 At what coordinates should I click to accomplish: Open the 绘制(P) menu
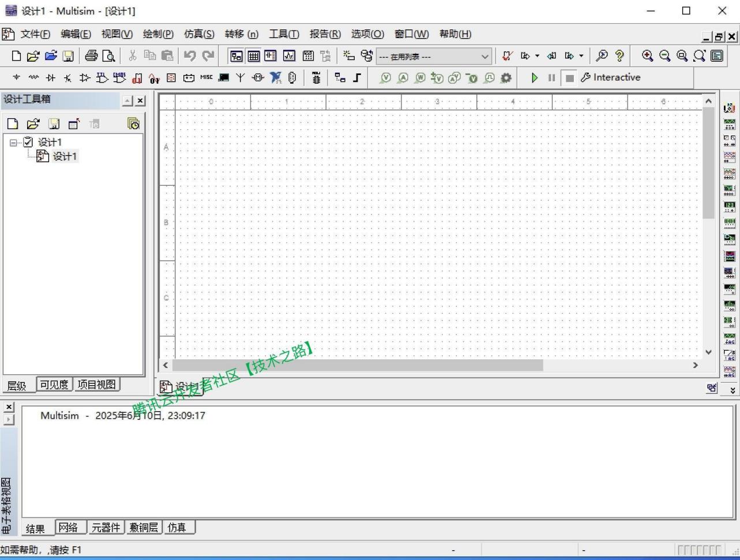(158, 34)
